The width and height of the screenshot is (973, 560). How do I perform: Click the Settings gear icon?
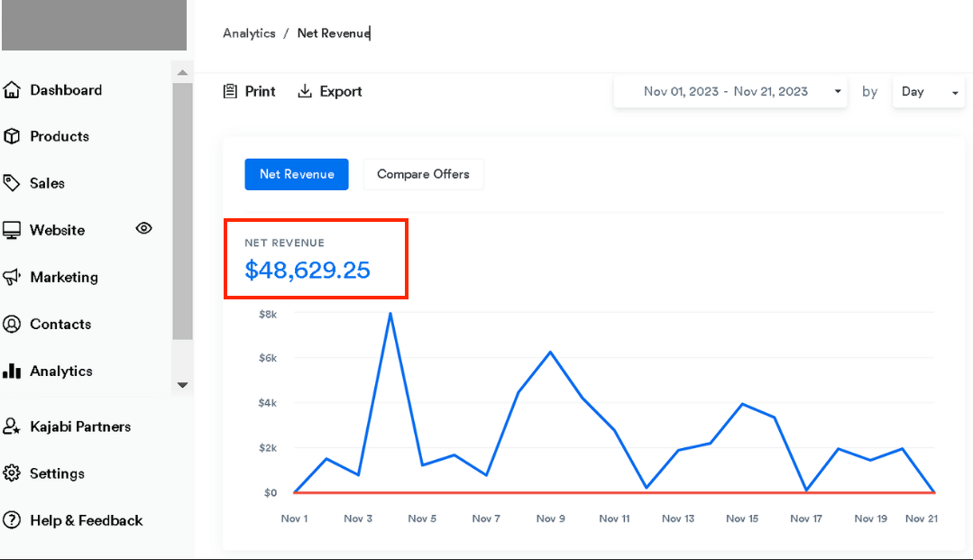[12, 474]
